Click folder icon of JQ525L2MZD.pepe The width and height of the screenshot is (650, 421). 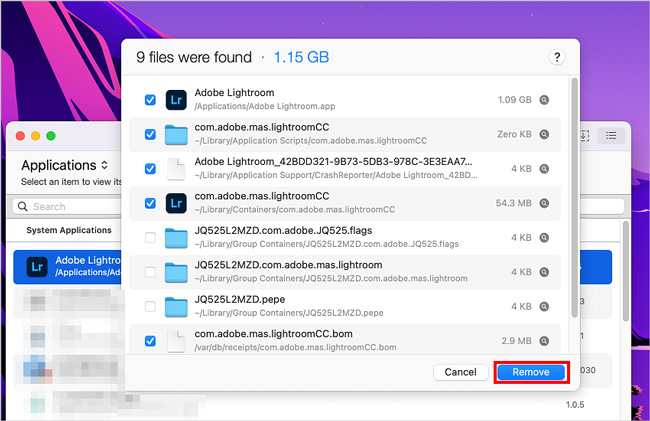[176, 307]
